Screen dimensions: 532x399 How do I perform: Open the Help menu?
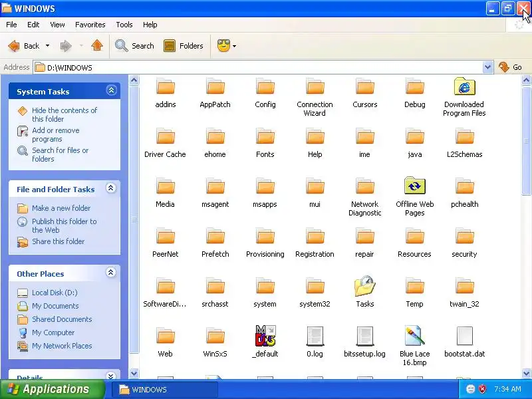tap(150, 25)
